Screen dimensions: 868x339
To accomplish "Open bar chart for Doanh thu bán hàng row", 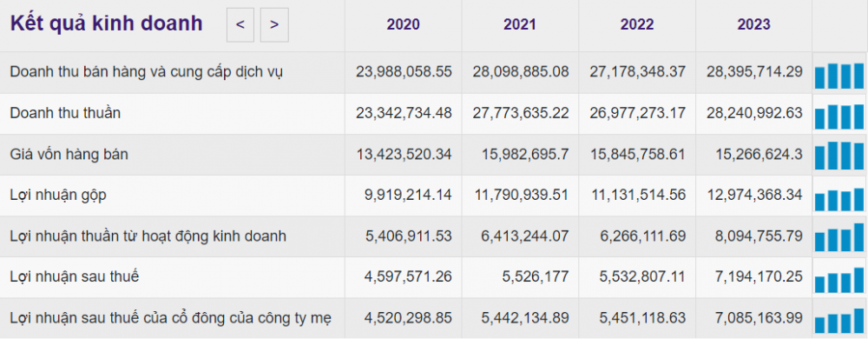I will coord(838,76).
